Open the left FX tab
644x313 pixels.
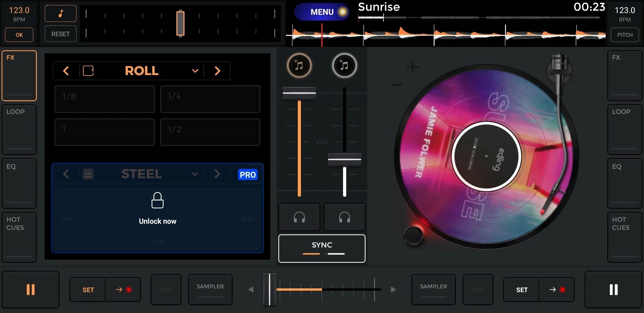(19, 76)
